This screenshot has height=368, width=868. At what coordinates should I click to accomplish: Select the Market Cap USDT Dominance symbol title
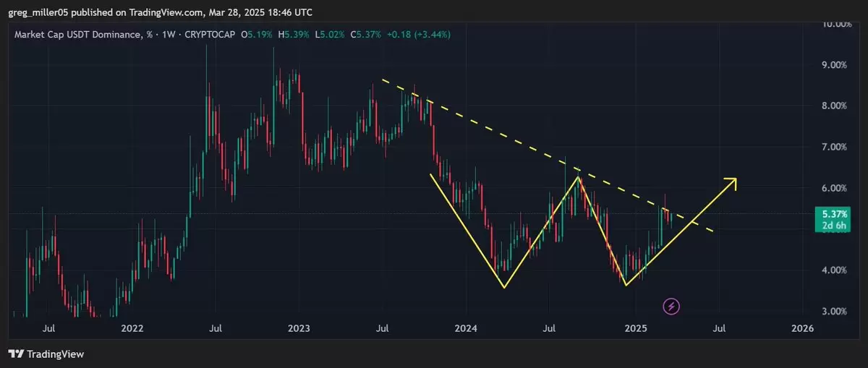[83, 34]
